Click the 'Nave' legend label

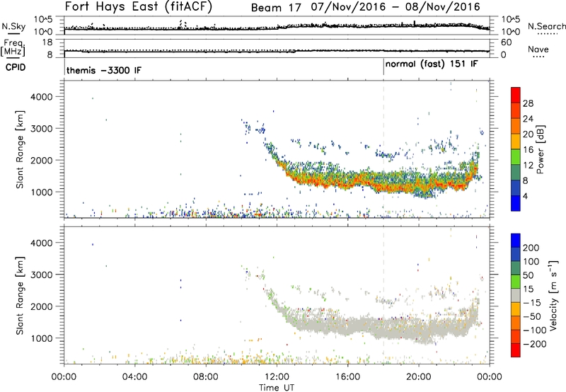[538, 50]
